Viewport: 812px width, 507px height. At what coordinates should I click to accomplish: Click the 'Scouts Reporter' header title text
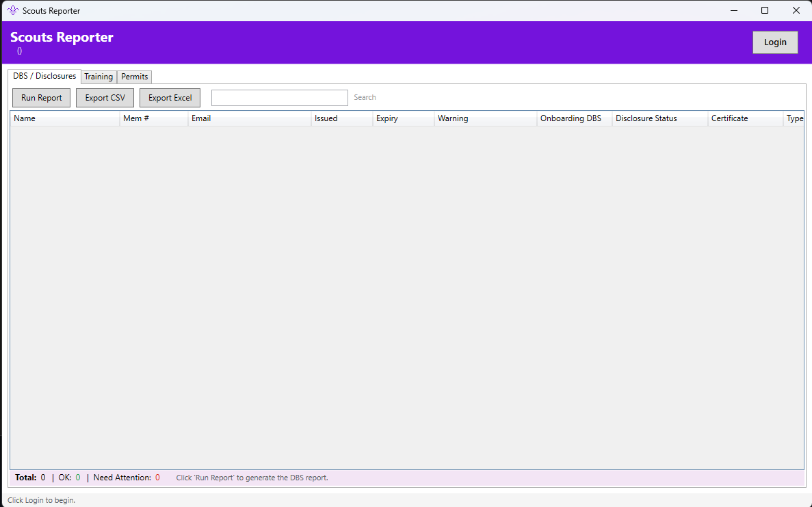point(62,37)
